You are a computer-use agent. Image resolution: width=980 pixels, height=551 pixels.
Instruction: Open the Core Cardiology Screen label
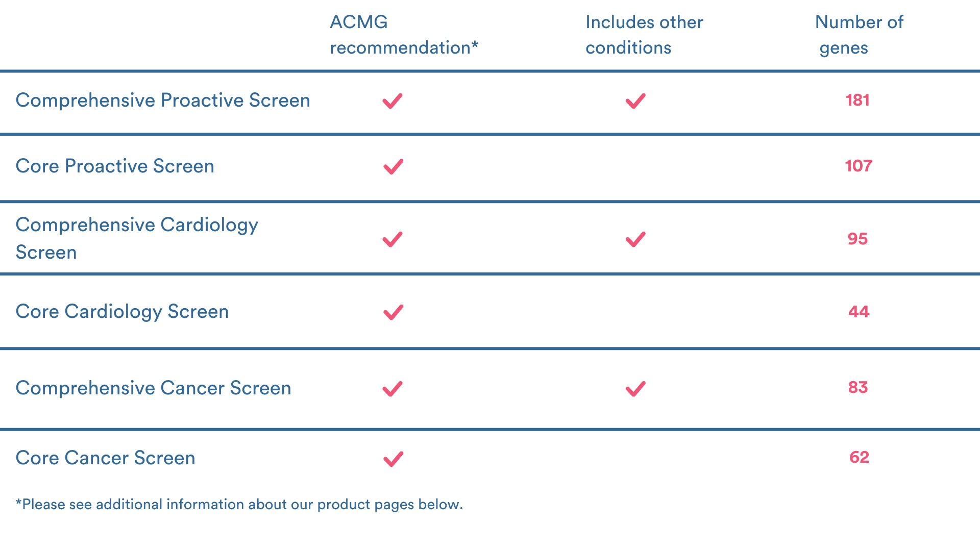pyautogui.click(x=122, y=312)
